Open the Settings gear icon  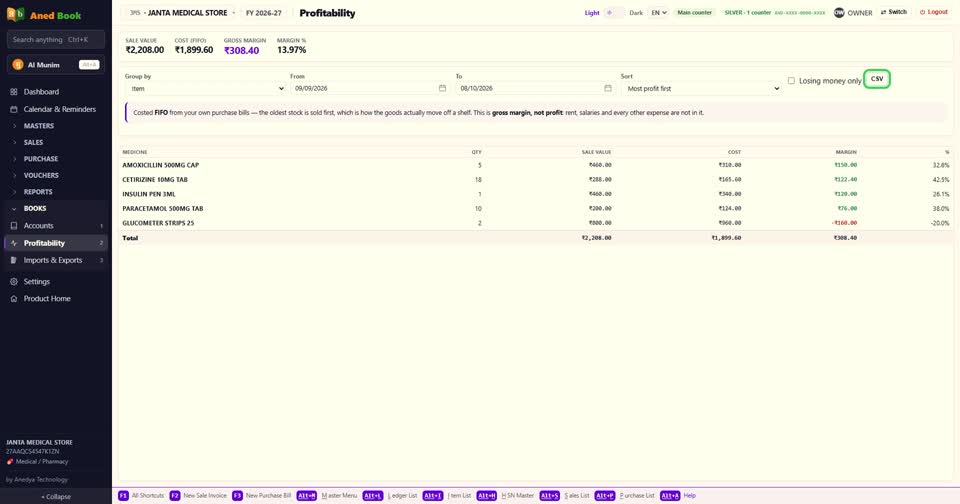tap(13, 282)
